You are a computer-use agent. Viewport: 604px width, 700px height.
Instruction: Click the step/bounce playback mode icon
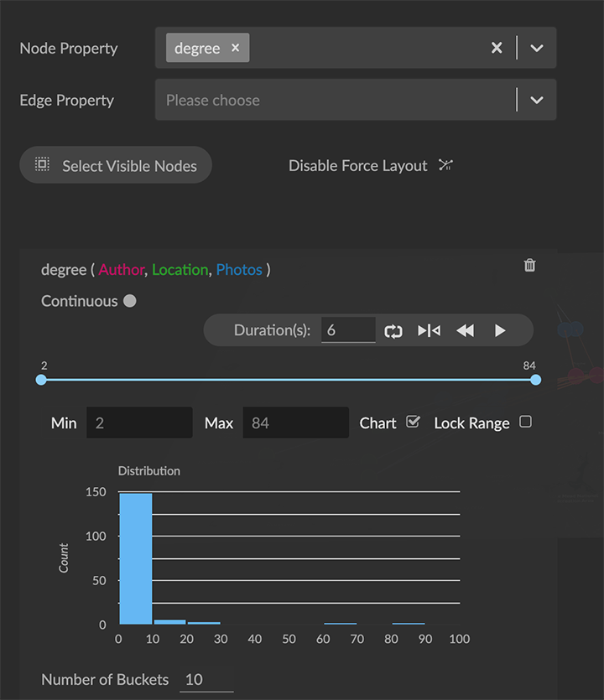[429, 330]
